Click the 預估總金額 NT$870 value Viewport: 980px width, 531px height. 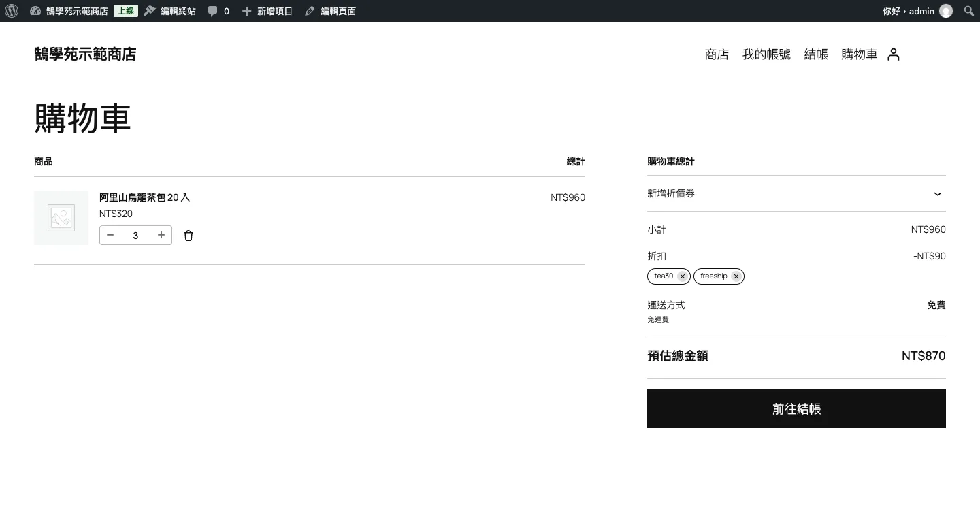click(x=924, y=356)
